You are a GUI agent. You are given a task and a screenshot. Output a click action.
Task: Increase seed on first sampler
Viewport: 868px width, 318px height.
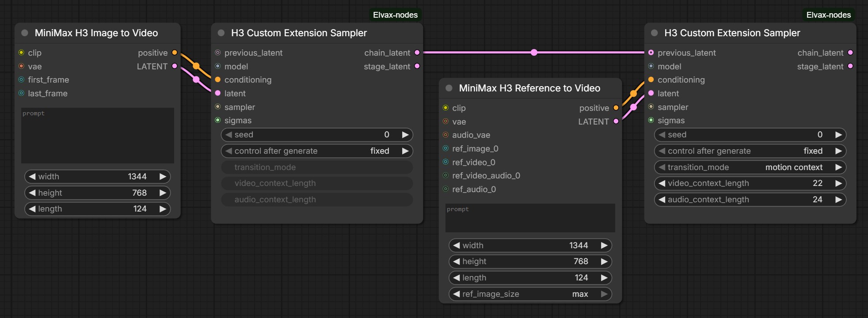coord(405,135)
